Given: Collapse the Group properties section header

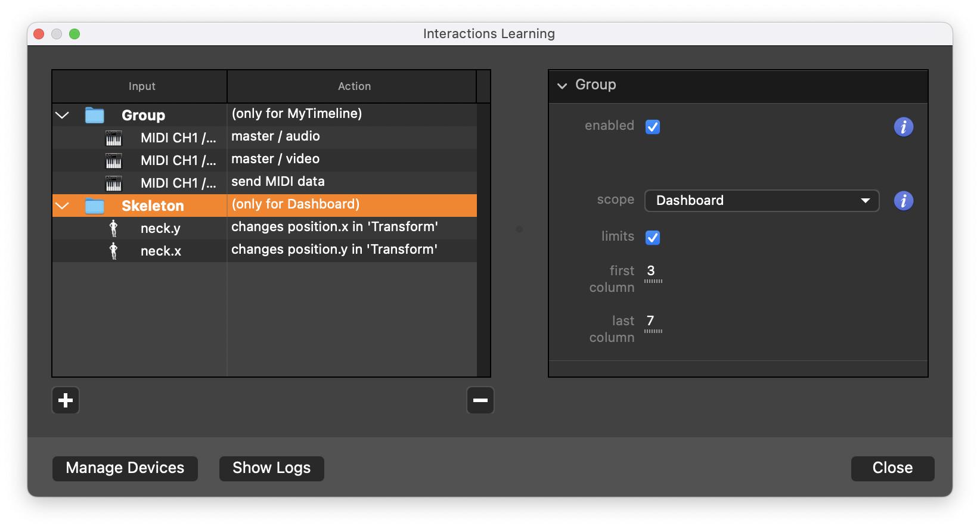Looking at the screenshot, I should pos(562,86).
